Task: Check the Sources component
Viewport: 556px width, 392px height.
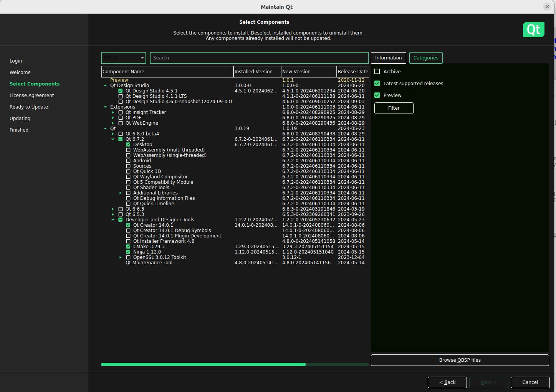Action: 128,166
